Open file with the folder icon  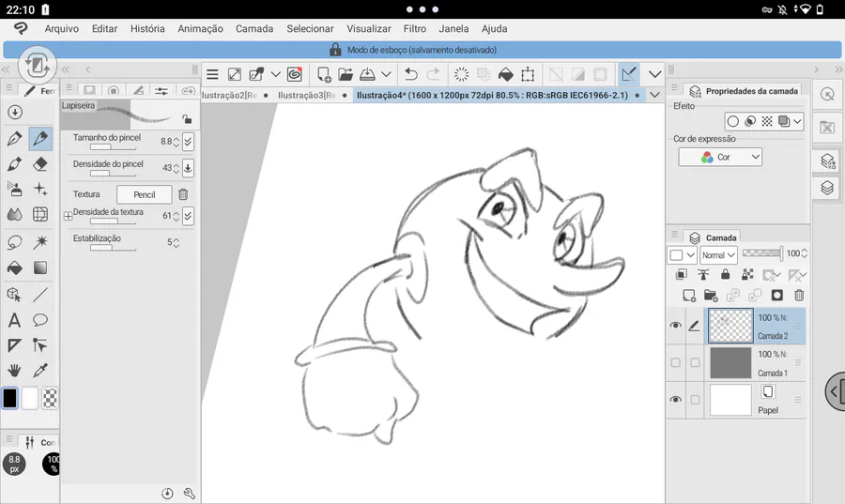click(346, 74)
